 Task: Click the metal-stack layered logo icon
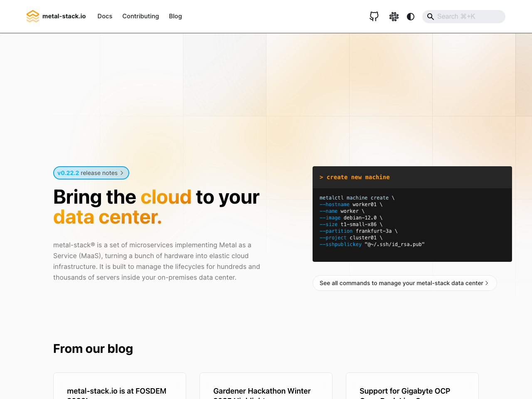click(32, 16)
